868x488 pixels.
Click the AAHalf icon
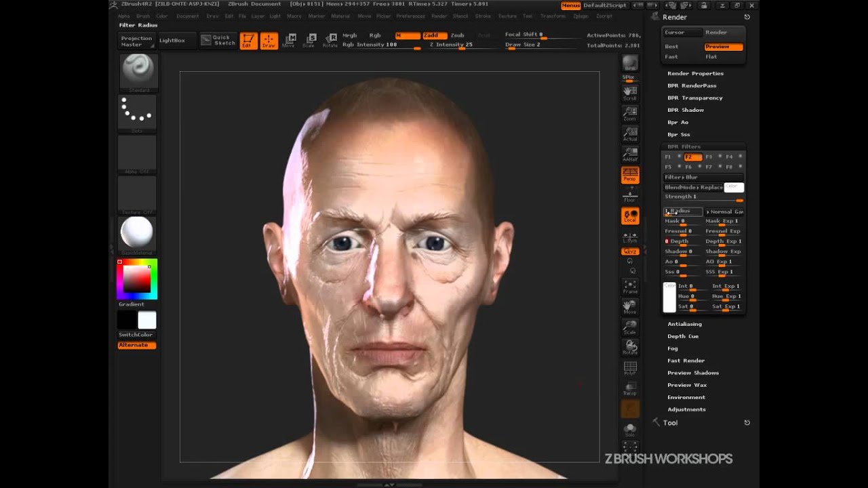pyautogui.click(x=630, y=154)
